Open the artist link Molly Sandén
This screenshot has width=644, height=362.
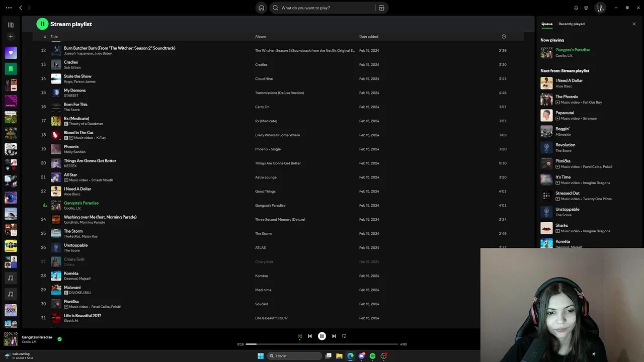pyautogui.click(x=74, y=152)
